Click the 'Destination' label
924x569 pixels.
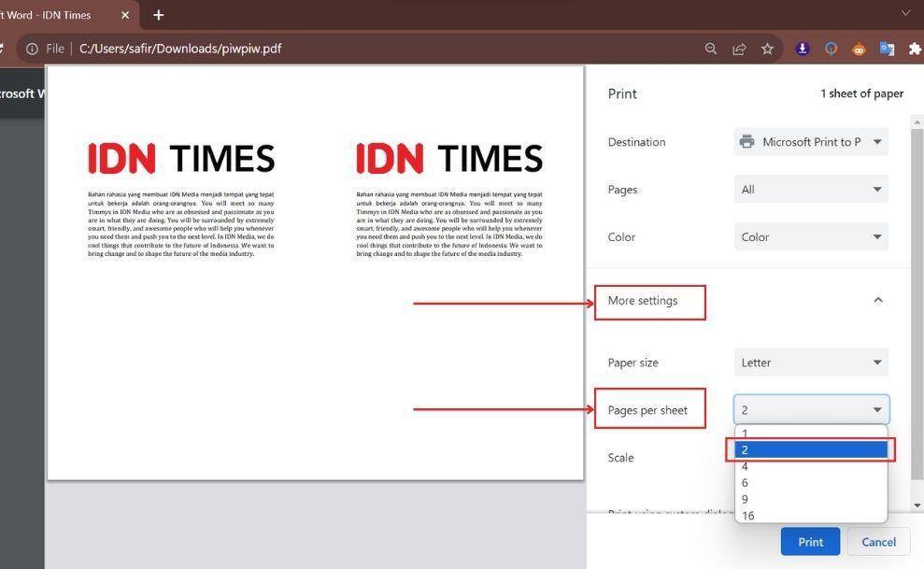[636, 142]
